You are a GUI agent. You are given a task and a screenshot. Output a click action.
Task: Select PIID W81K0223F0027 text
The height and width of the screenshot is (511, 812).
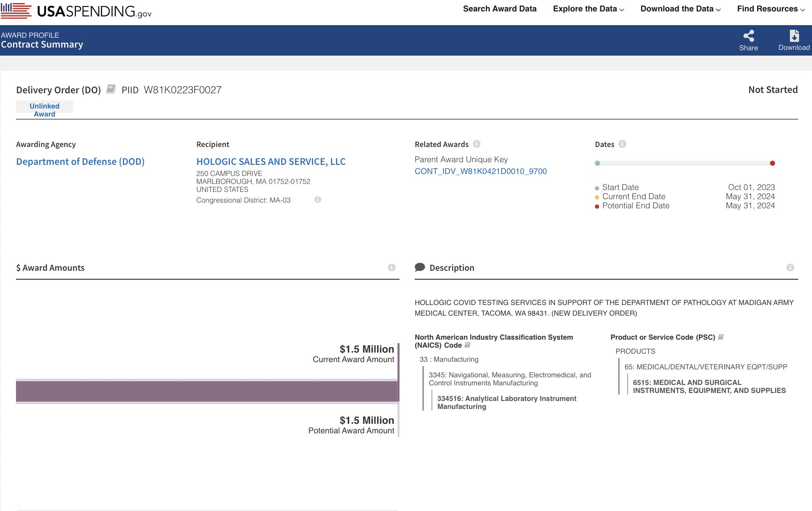coord(171,90)
